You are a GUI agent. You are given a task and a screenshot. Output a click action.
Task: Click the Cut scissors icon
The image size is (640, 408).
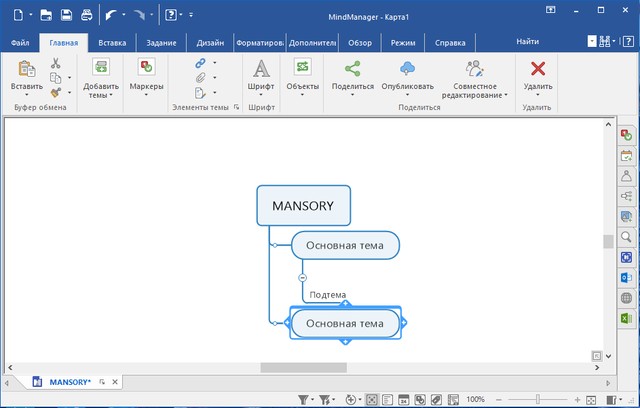(x=56, y=64)
